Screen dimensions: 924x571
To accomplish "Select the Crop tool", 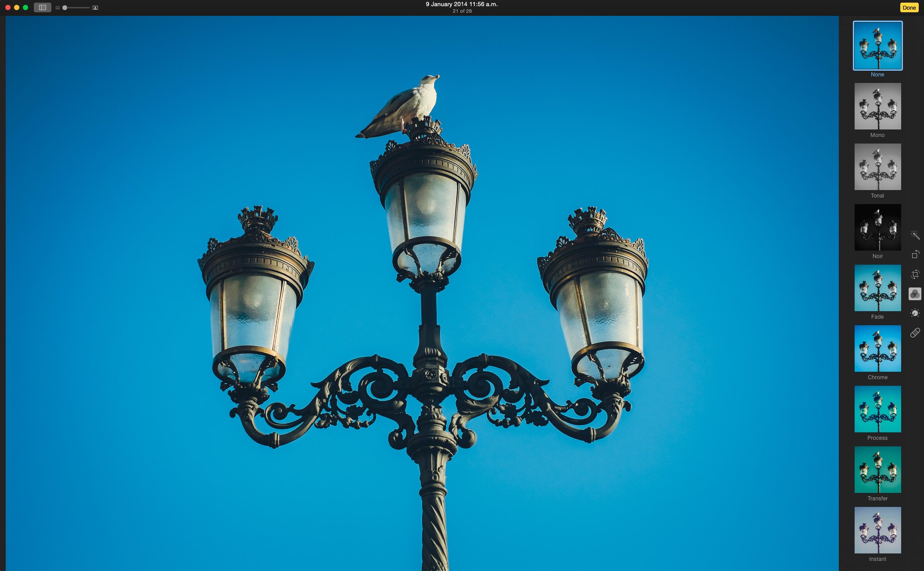I will pos(915,274).
